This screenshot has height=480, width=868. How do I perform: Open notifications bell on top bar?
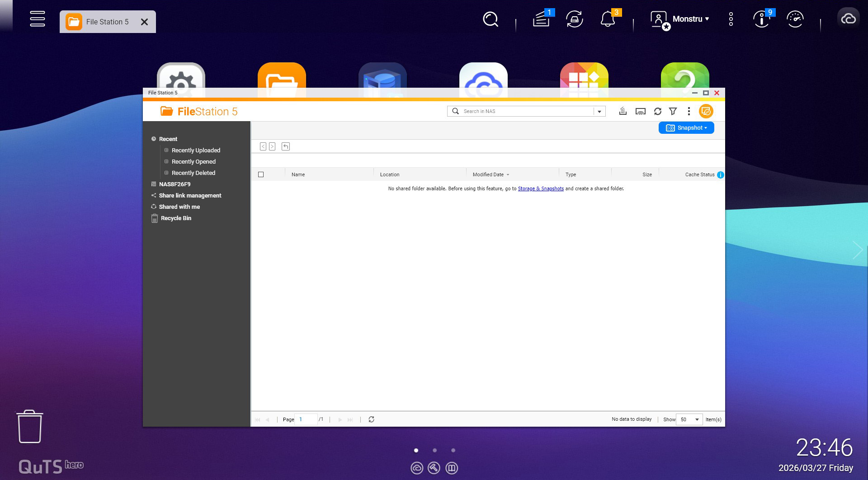point(608,19)
